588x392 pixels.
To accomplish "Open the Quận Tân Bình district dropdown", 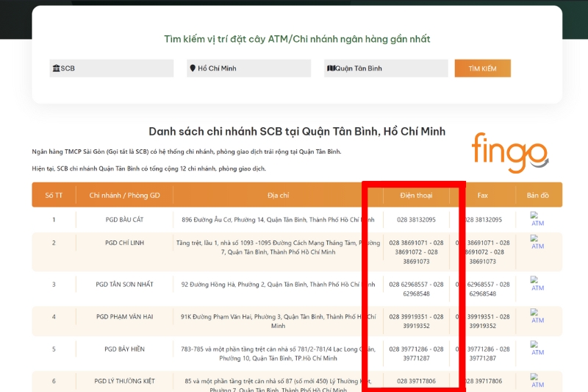I will point(386,68).
